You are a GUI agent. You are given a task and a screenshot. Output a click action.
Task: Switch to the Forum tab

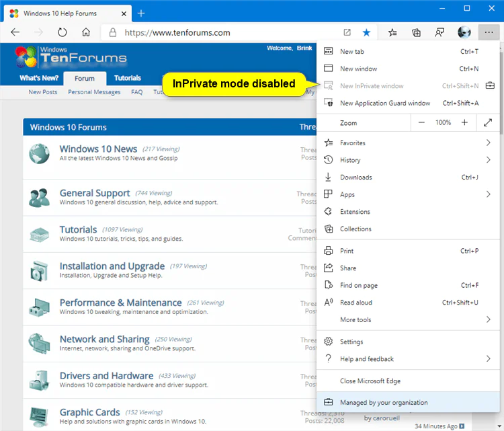[85, 79]
